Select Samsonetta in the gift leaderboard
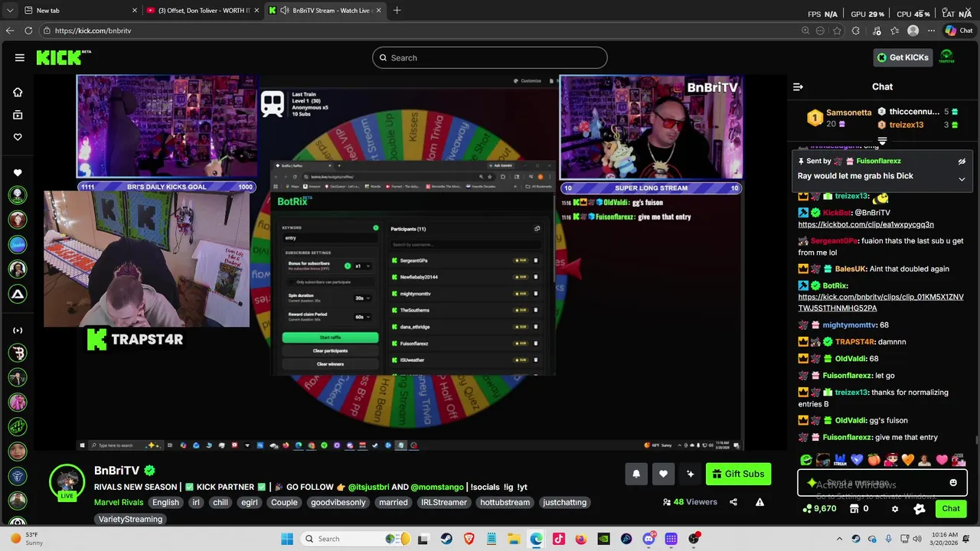Image resolution: width=980 pixels, height=551 pixels. 839,118
